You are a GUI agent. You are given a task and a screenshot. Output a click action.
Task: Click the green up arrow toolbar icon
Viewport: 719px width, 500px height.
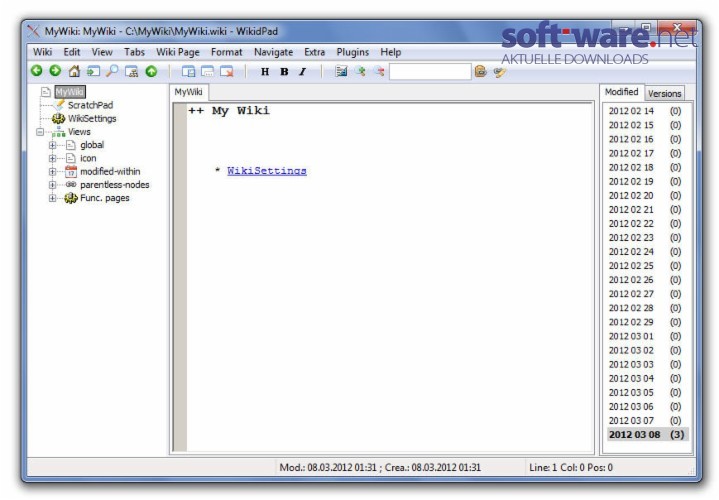tap(151, 71)
